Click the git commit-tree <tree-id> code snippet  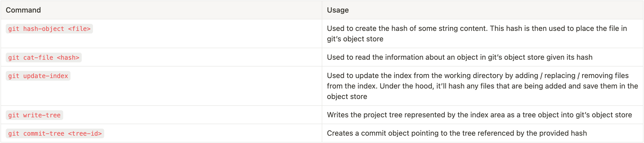(x=55, y=133)
